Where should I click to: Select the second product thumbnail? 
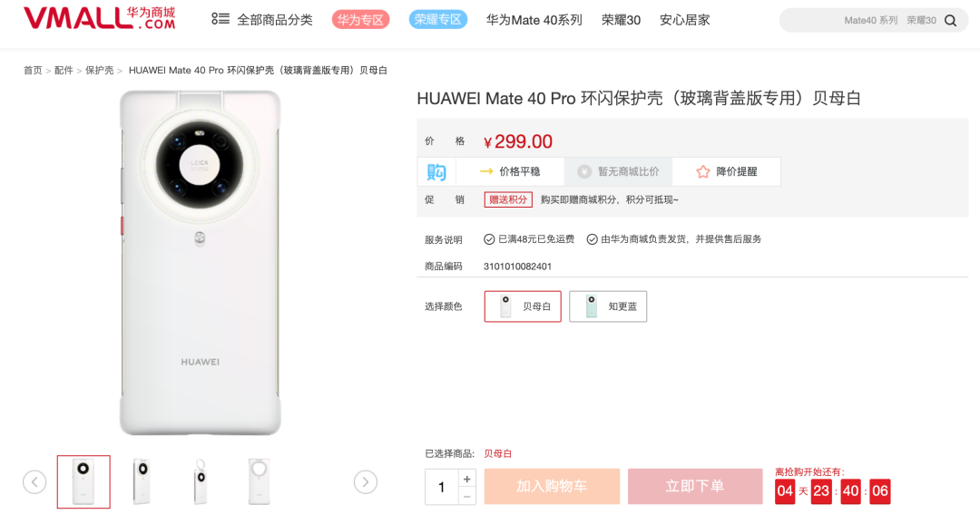(142, 482)
